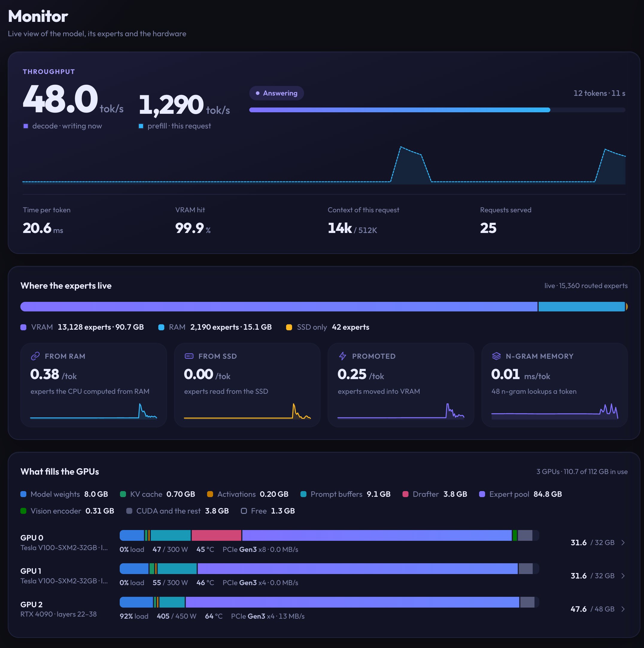This screenshot has width=644, height=648.
Task: Click the layers icon beside N-GRAM MEMORY
Action: [x=496, y=356]
